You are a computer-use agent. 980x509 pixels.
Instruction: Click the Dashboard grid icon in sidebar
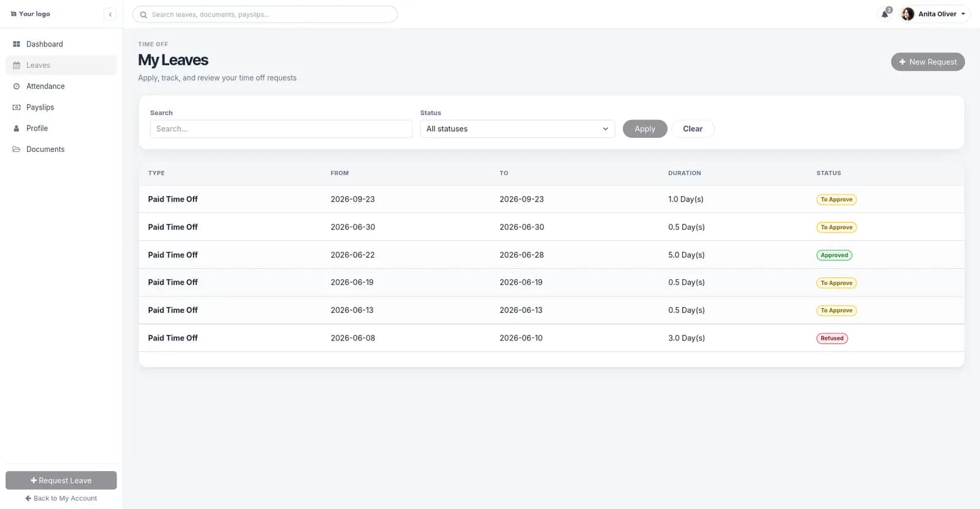(17, 44)
